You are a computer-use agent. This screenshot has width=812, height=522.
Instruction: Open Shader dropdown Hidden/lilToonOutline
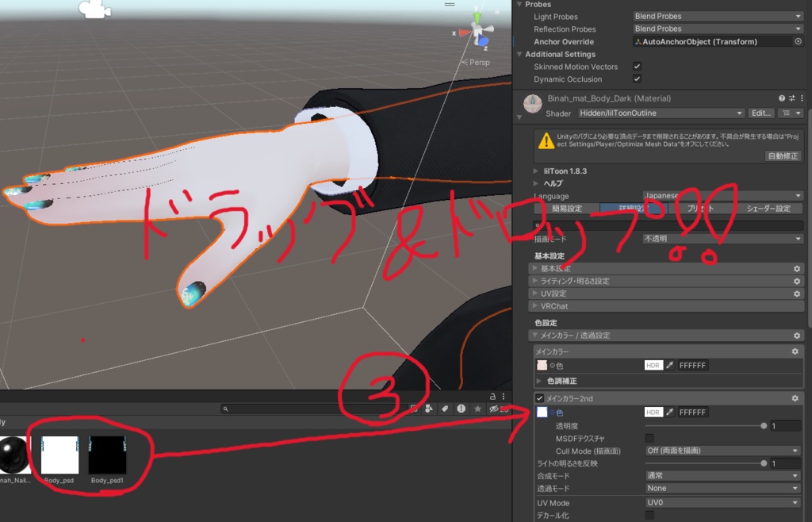point(661,113)
